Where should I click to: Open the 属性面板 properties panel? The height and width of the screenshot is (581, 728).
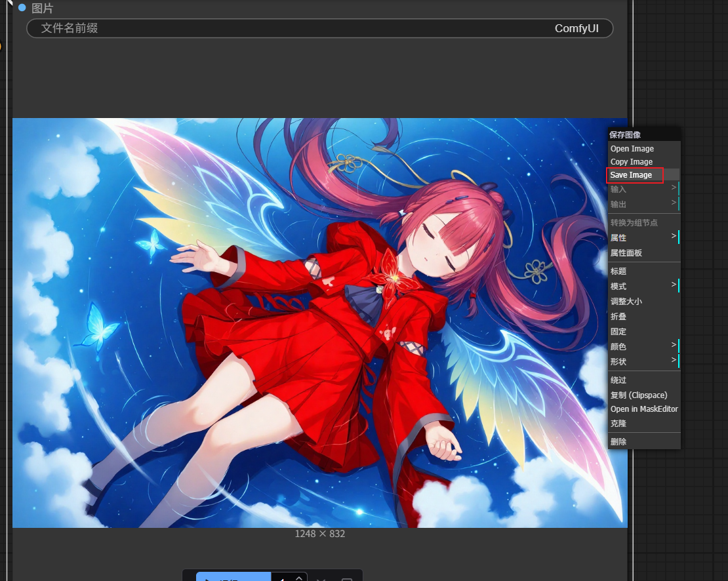626,253
